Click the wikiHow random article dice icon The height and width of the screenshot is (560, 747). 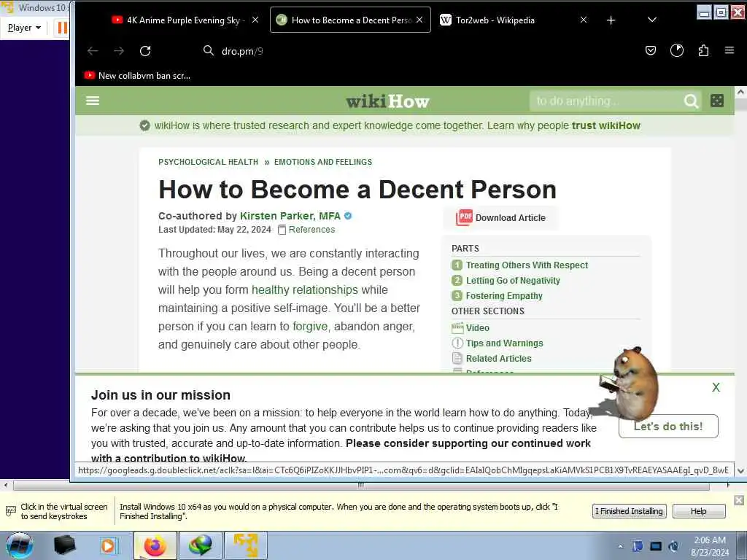[717, 101]
